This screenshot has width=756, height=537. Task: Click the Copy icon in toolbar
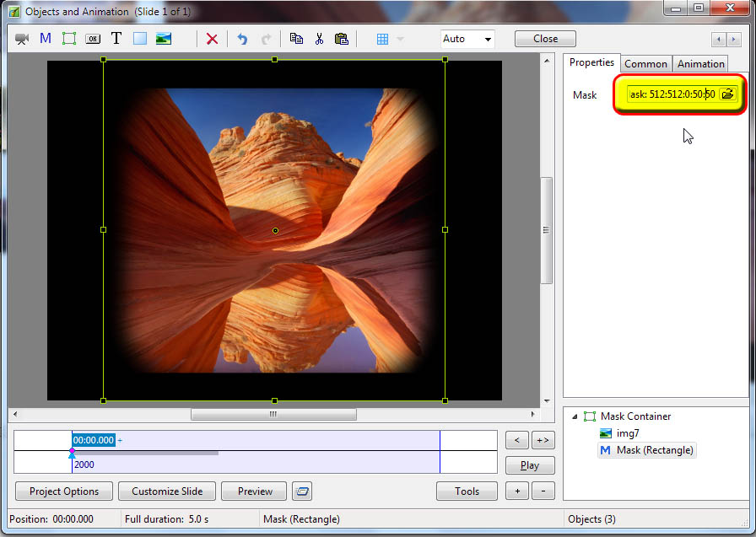coord(296,39)
